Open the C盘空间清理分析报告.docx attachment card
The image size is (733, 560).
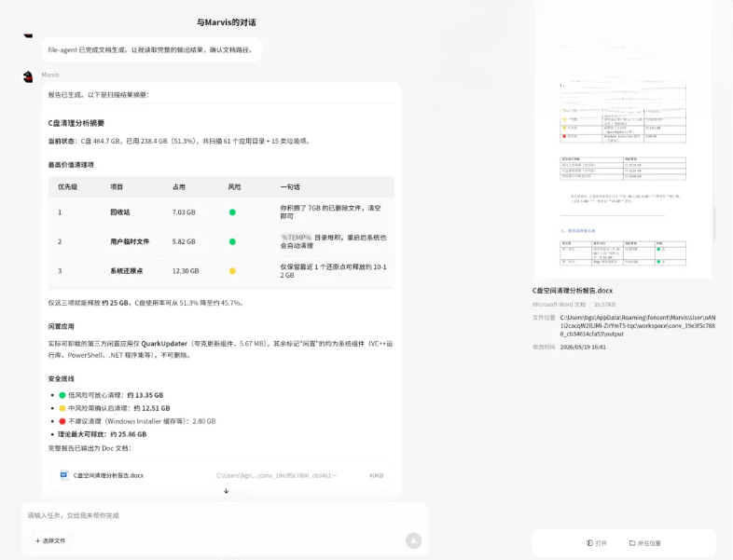[x=222, y=475]
